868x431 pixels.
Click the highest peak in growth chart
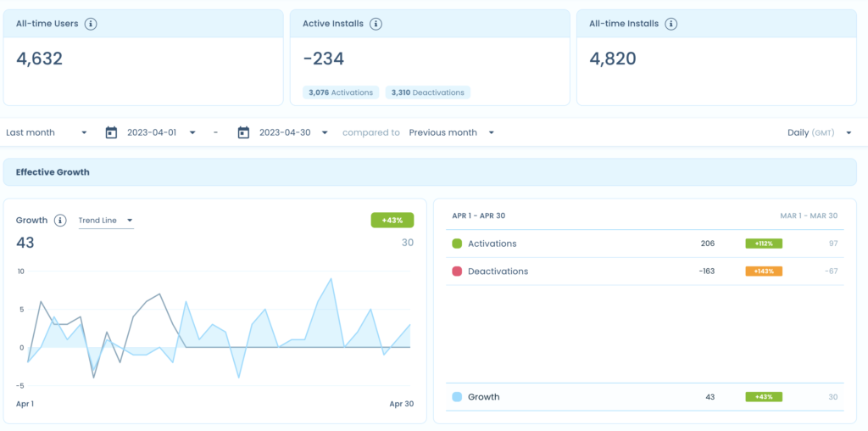[331, 278]
